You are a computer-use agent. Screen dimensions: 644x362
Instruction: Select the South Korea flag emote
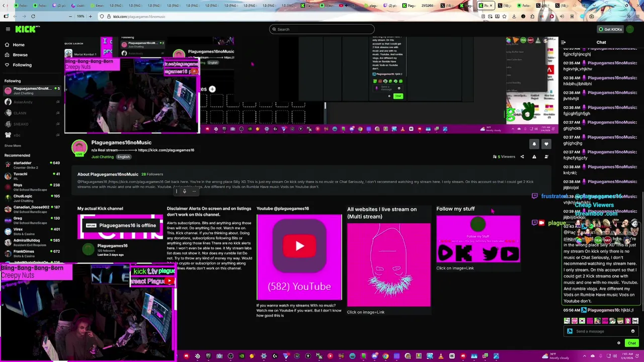click(582, 321)
